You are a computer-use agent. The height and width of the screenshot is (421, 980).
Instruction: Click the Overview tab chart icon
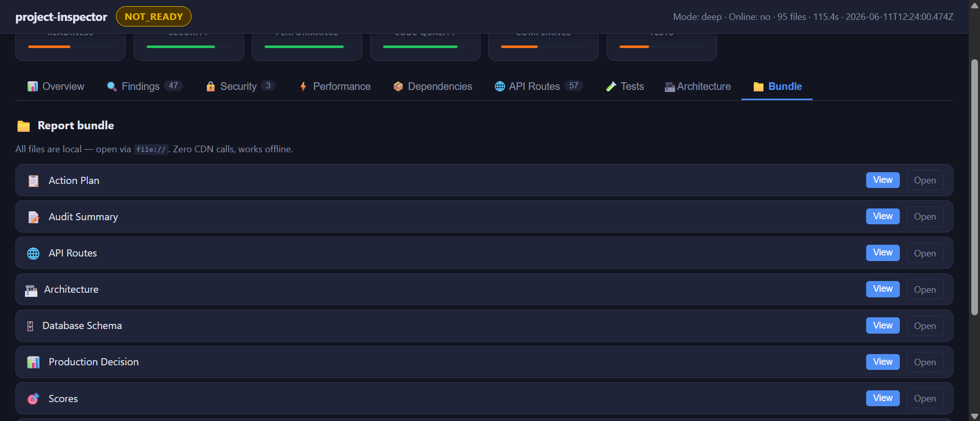[33, 86]
